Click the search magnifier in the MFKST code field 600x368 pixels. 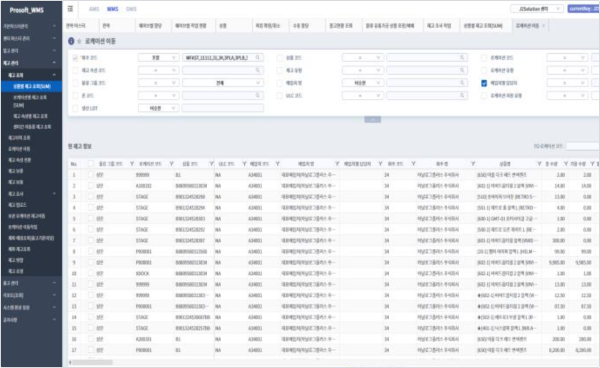pyautogui.click(x=258, y=58)
